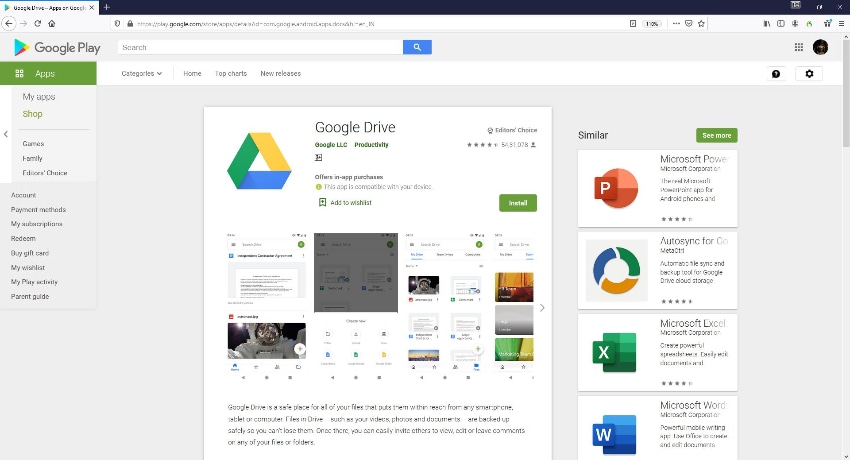The height and width of the screenshot is (460, 850).
Task: Open My subscriptions link
Action: click(36, 224)
